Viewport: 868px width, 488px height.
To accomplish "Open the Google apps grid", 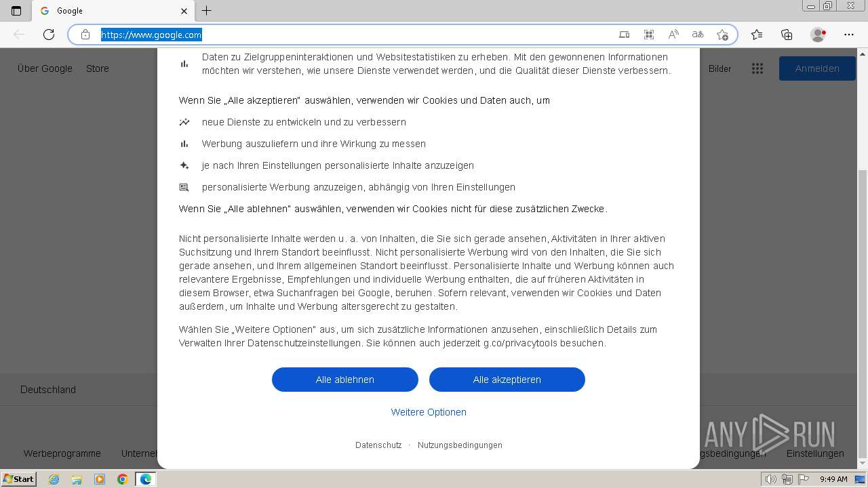I will pyautogui.click(x=757, y=68).
